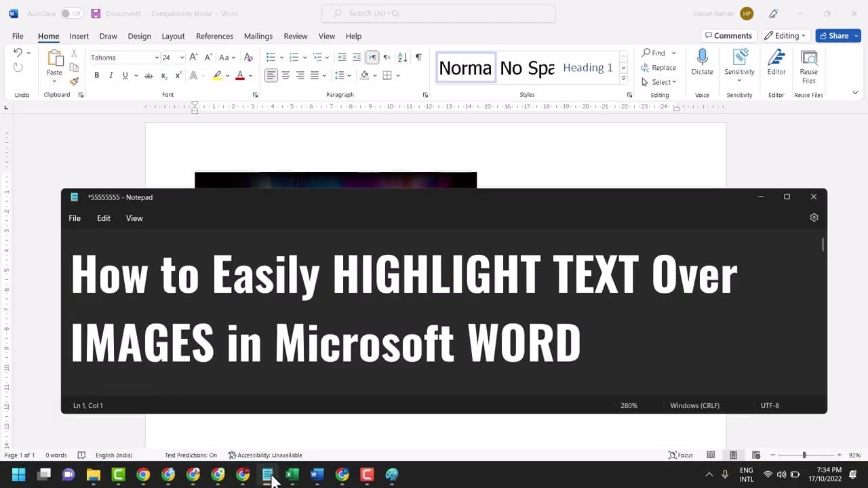The width and height of the screenshot is (868, 488).
Task: Open the Editor pane from the ribbon
Action: 776,62
